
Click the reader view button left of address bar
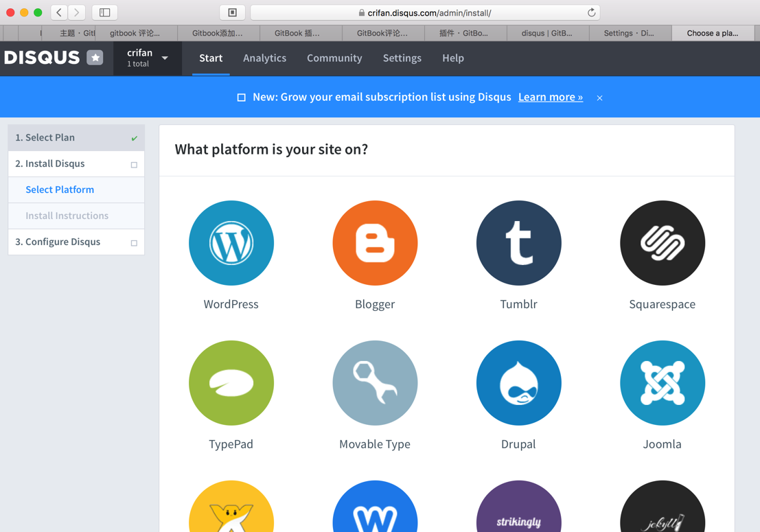coord(232,12)
